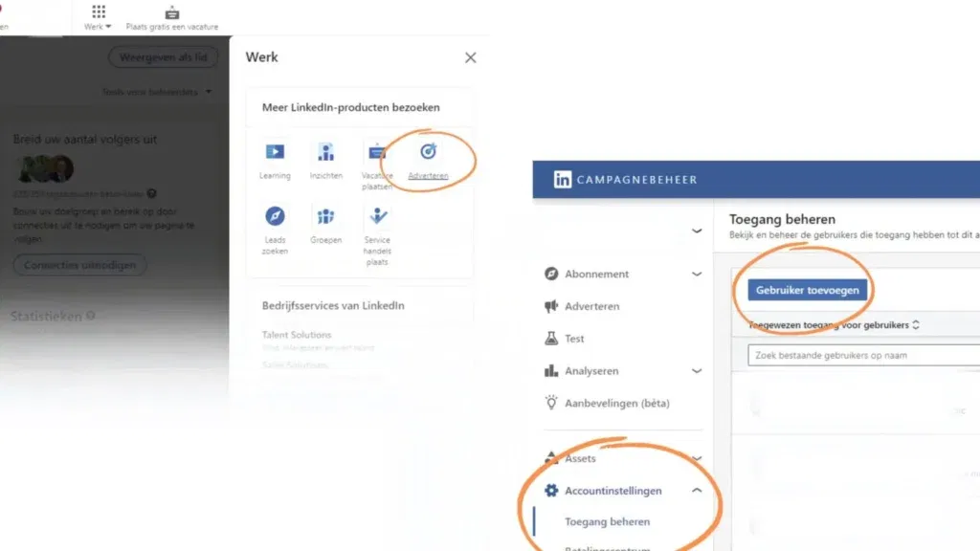Viewport: 980px width, 551px height.
Task: Click the help icon beside Statistieken
Action: (91, 316)
